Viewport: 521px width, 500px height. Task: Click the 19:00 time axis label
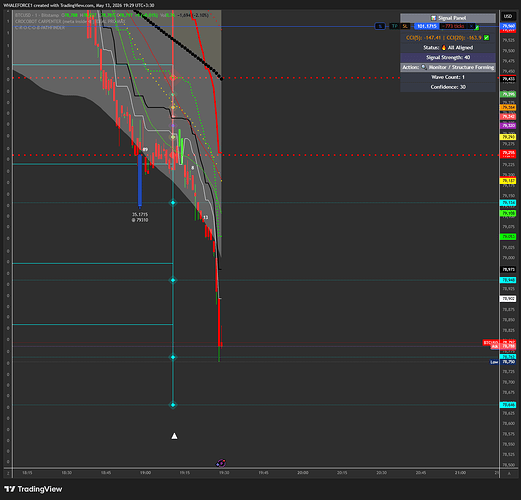coord(145,473)
